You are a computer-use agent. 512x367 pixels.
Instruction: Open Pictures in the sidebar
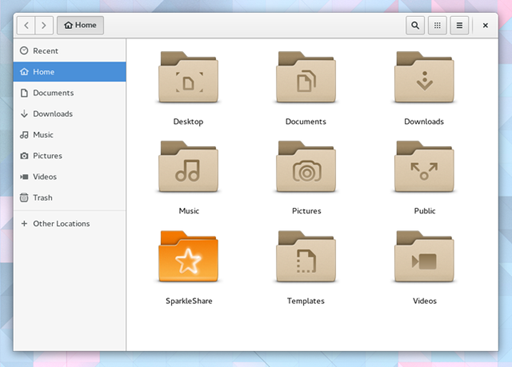coord(70,156)
